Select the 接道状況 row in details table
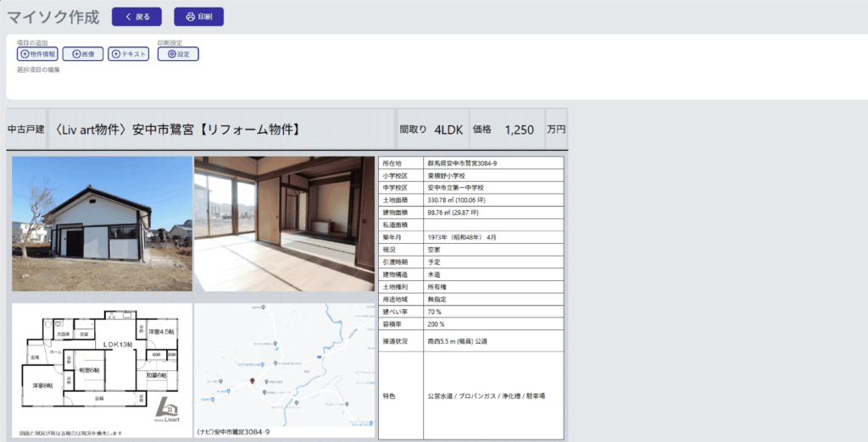Screen dimensions: 868x442 tap(470, 341)
